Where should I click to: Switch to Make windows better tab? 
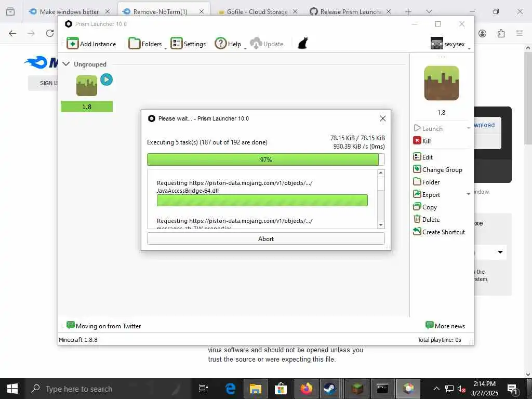point(69,11)
